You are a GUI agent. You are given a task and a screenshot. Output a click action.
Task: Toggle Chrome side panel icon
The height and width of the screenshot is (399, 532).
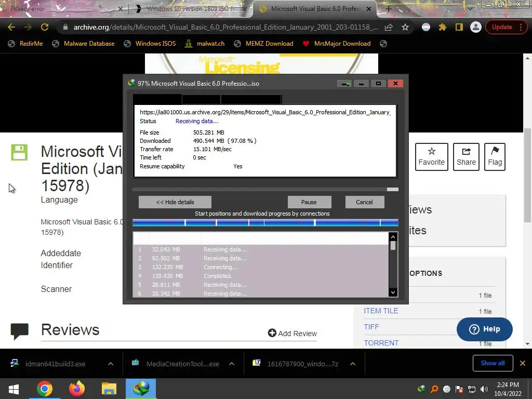tap(459, 27)
